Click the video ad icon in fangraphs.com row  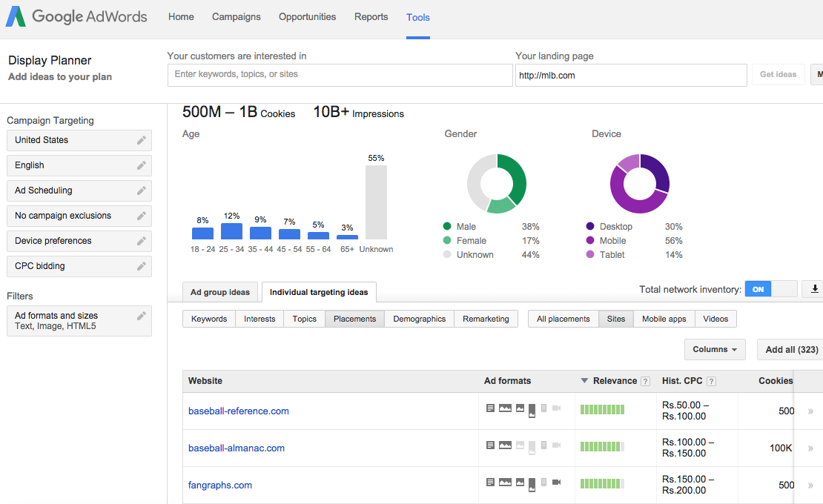[x=556, y=482]
